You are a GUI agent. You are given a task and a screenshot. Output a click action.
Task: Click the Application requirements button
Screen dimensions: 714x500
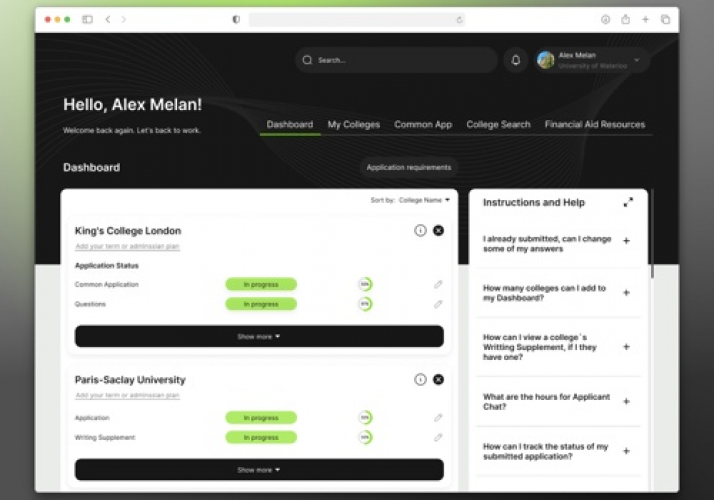tap(409, 167)
